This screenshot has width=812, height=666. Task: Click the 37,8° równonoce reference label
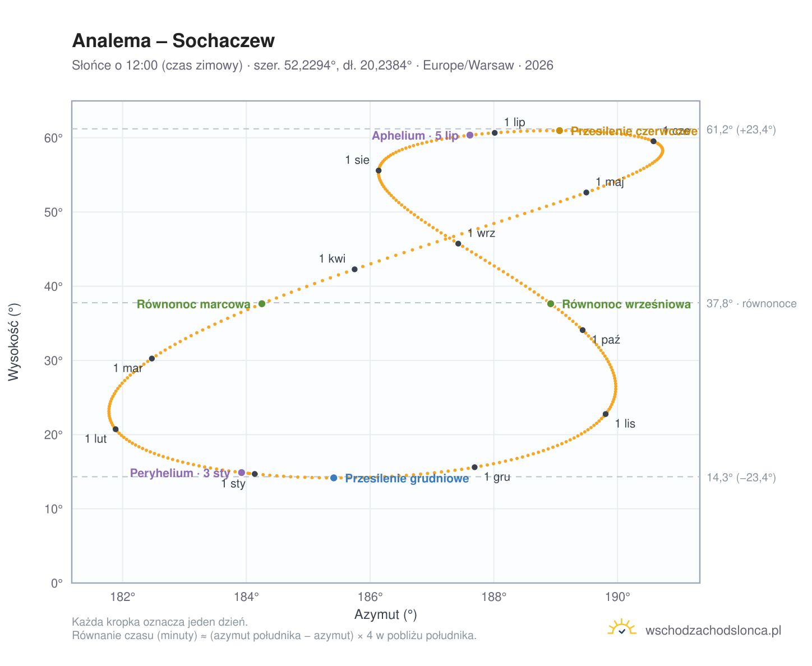click(751, 304)
